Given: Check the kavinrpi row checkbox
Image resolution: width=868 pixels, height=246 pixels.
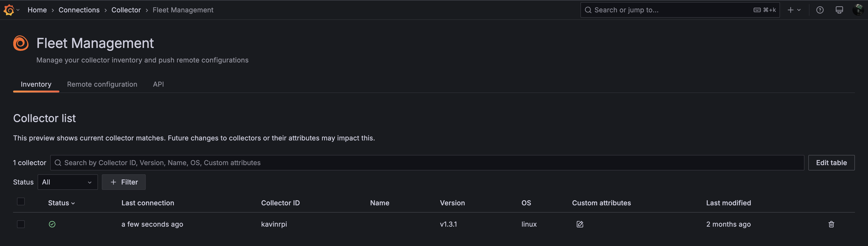Looking at the screenshot, I should click(x=21, y=224).
